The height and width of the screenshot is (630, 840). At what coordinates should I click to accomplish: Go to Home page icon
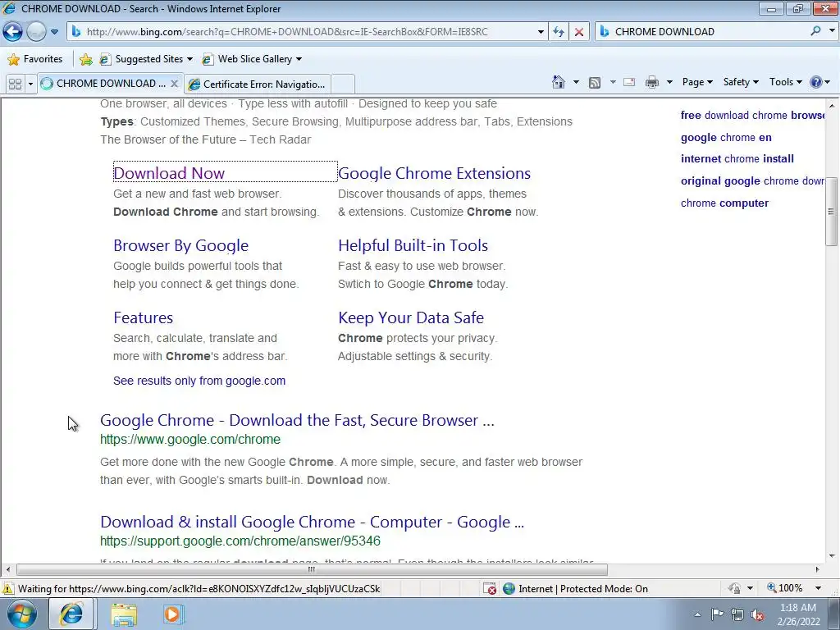(559, 82)
